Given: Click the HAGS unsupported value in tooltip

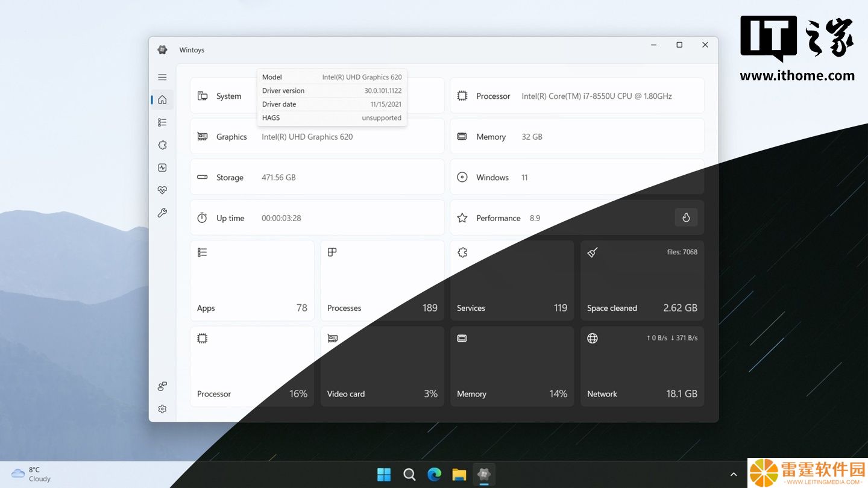Looking at the screenshot, I should [x=382, y=118].
